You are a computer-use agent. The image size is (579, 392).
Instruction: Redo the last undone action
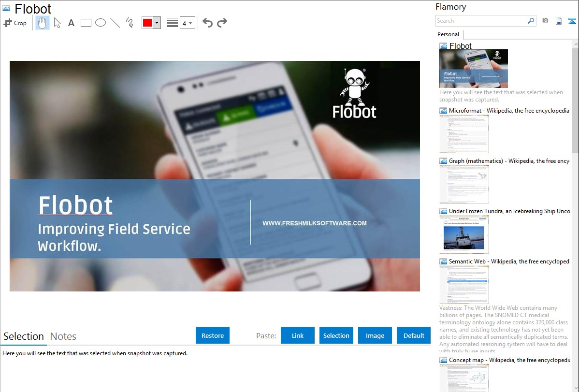click(222, 23)
